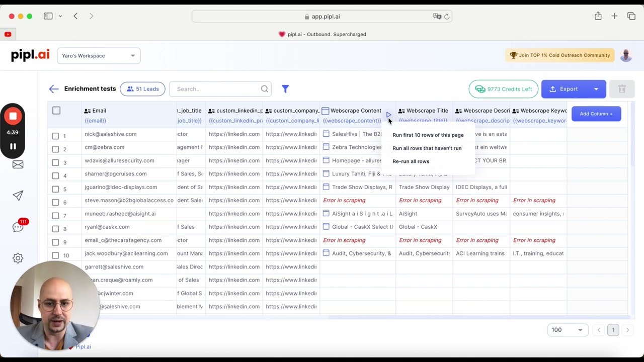This screenshot has height=362, width=644.
Task: Reload the page in Safari
Action: (x=447, y=16)
